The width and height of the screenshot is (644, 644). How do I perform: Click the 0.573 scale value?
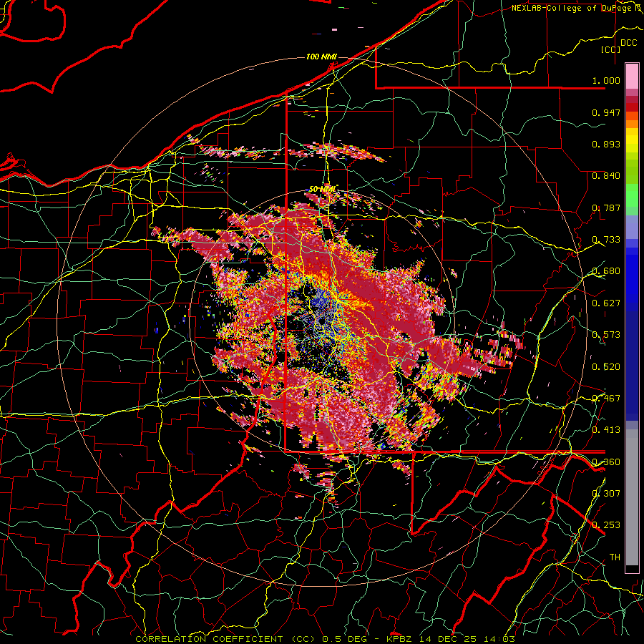pos(606,335)
